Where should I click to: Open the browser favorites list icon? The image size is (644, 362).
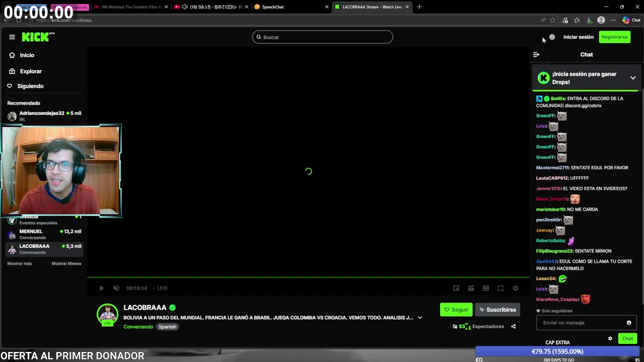[x=577, y=20]
